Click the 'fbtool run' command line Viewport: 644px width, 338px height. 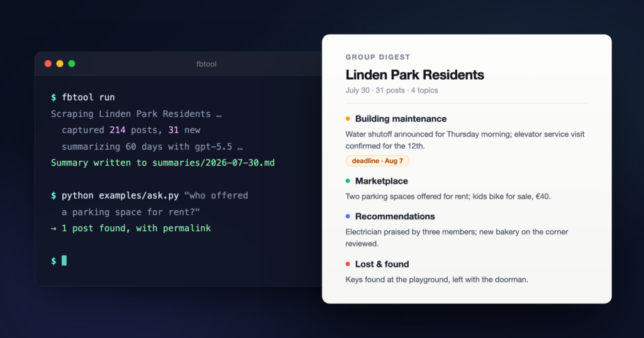pos(83,97)
